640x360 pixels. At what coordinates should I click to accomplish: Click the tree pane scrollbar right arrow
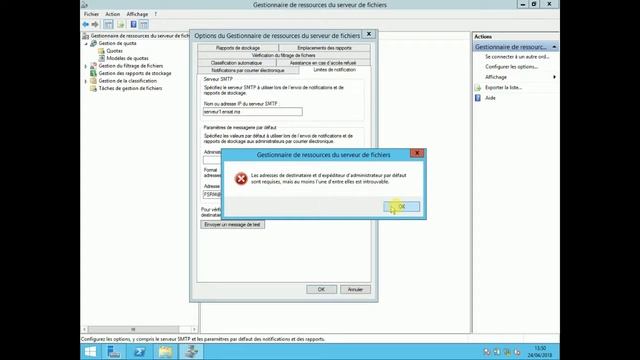tap(194, 329)
